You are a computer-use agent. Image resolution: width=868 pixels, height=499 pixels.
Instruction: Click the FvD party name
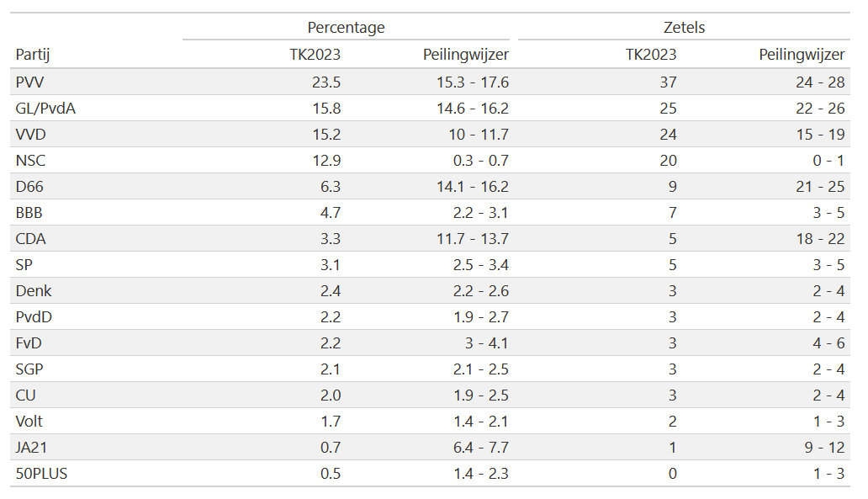click(x=29, y=343)
